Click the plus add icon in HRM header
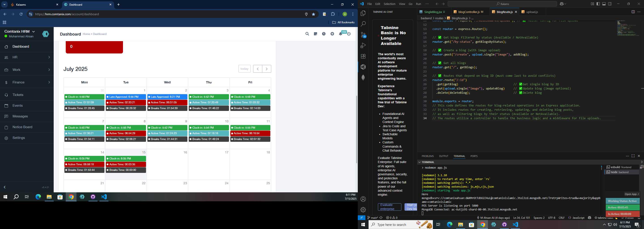 tap(332, 34)
